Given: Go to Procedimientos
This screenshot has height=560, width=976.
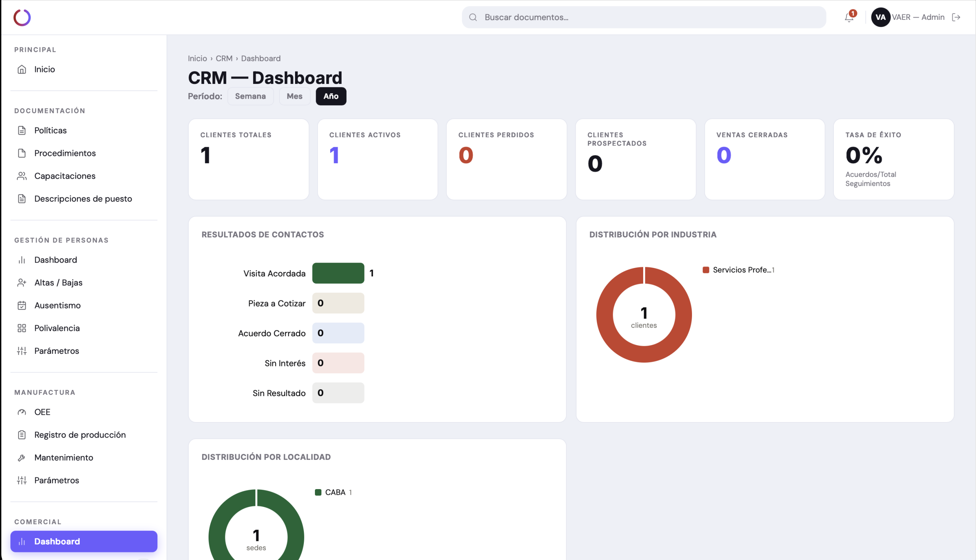Looking at the screenshot, I should click(x=84, y=153).
